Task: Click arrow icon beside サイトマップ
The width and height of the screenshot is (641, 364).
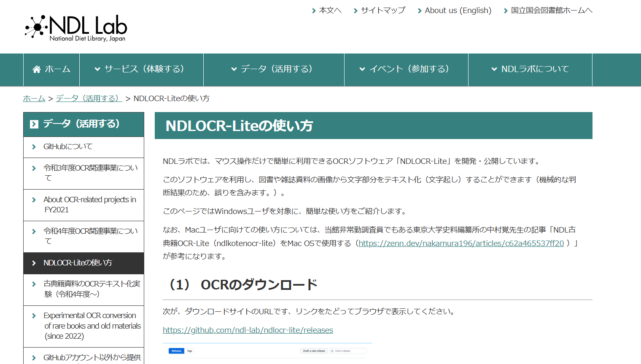Action: point(356,11)
